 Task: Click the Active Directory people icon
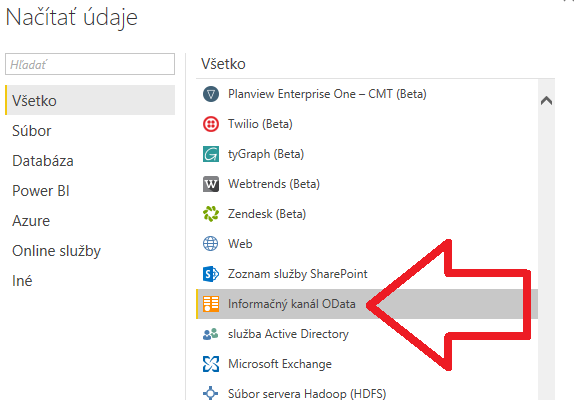(211, 334)
